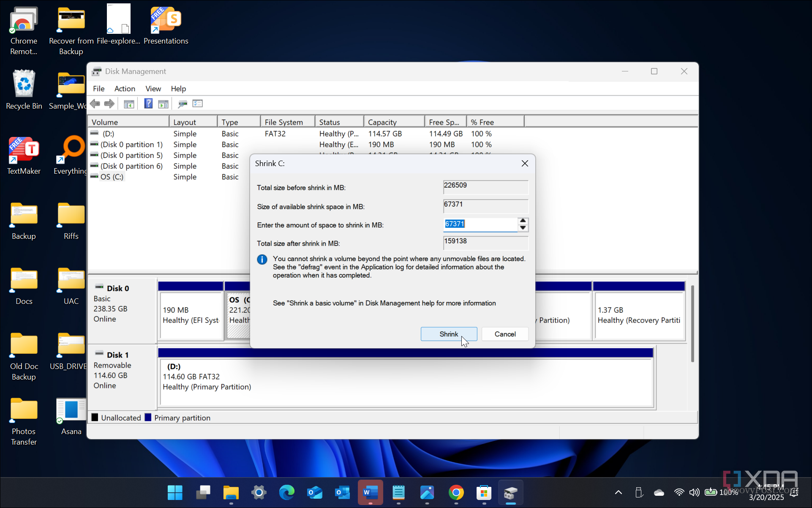Select the TextMaker desktop shortcut

(x=24, y=155)
